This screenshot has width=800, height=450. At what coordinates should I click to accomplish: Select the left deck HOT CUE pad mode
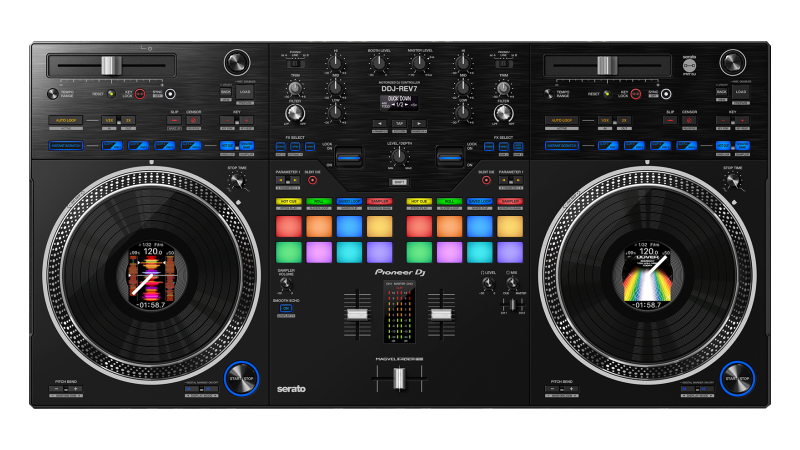[288, 201]
